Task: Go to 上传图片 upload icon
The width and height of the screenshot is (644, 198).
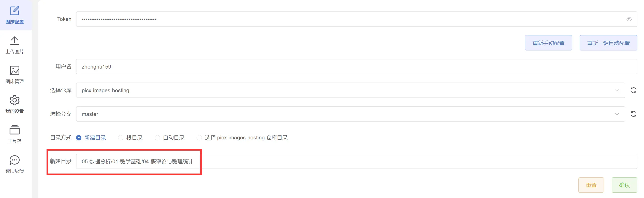Action: pyautogui.click(x=14, y=41)
